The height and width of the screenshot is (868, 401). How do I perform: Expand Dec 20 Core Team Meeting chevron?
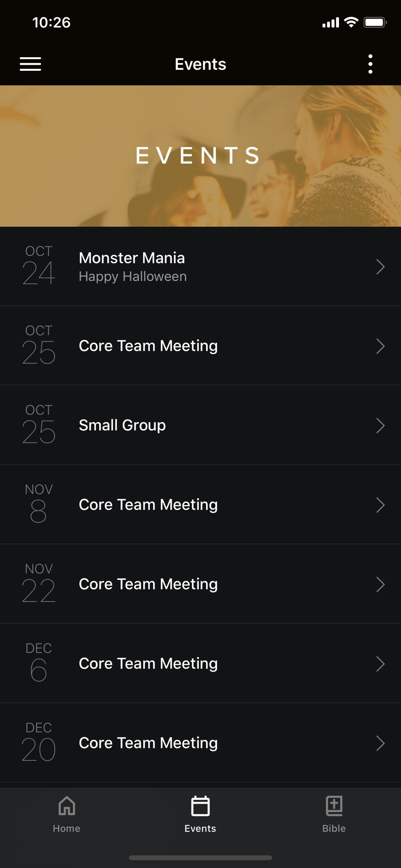point(380,743)
